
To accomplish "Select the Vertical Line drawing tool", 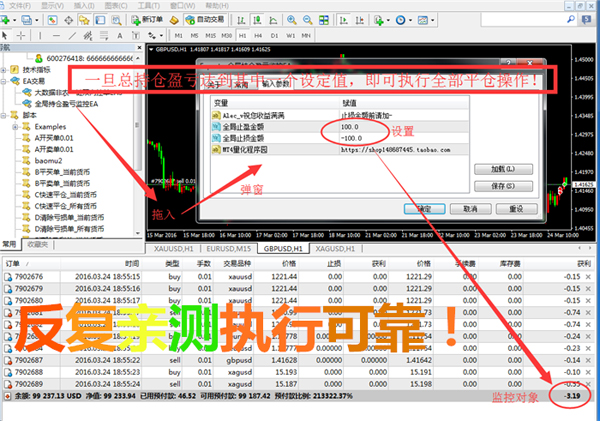I will point(40,36).
